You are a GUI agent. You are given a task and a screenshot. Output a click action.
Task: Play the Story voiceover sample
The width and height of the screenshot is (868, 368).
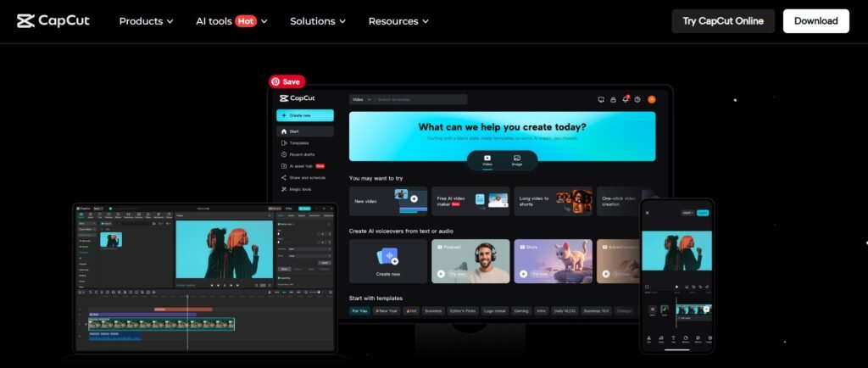point(524,274)
